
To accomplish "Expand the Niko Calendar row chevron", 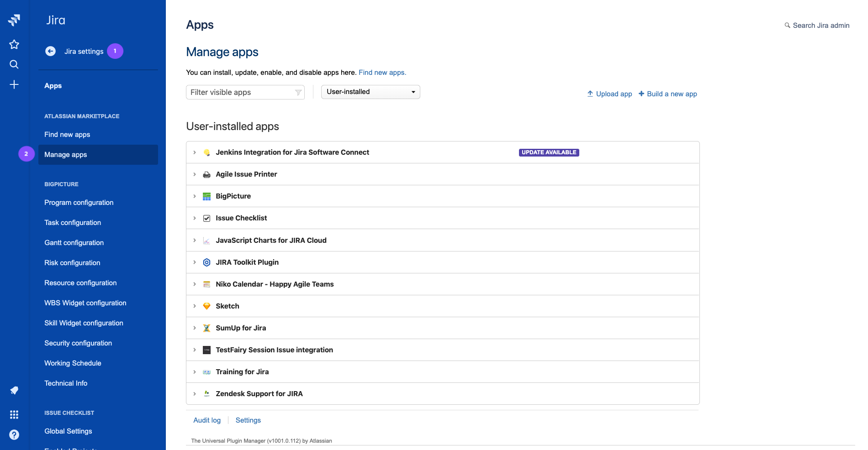I will [x=195, y=284].
